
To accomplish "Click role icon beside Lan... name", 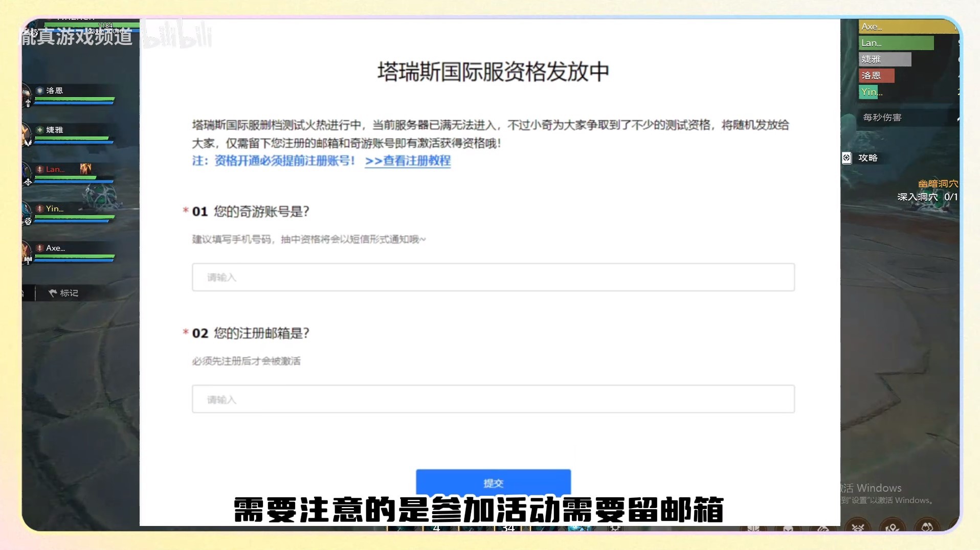I will point(40,169).
